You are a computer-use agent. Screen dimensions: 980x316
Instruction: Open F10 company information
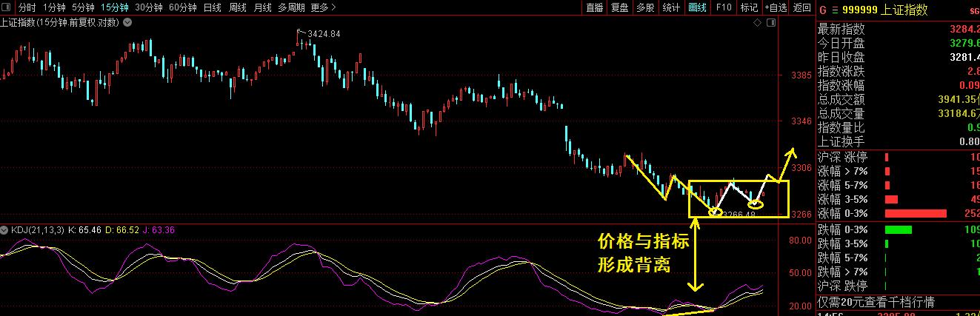click(724, 7)
